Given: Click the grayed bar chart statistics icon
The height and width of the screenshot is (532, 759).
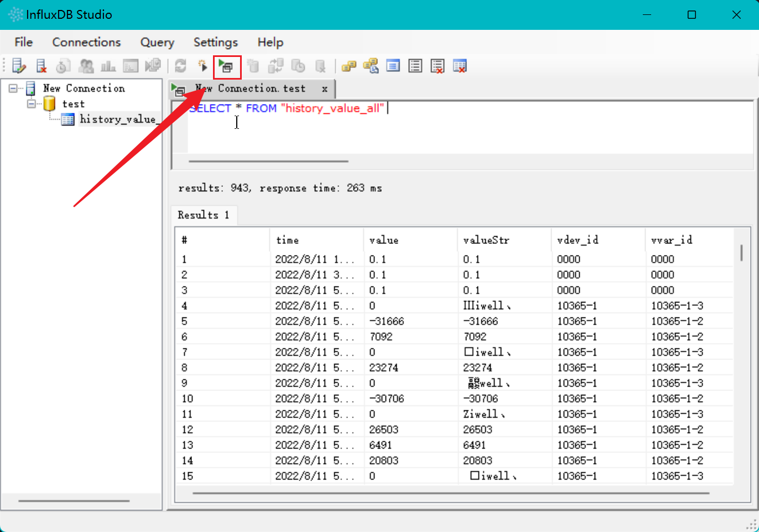Looking at the screenshot, I should 108,66.
